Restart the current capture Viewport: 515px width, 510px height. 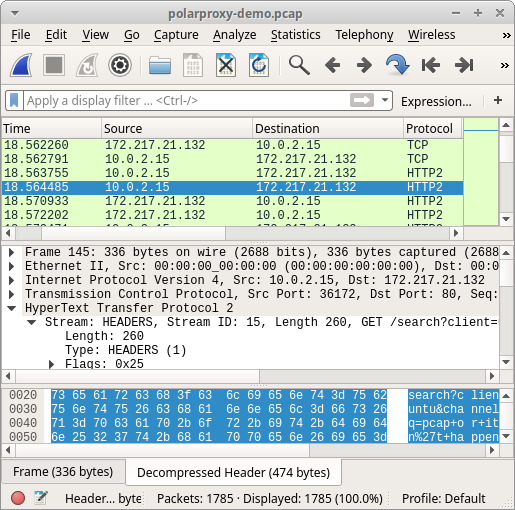click(x=87, y=65)
